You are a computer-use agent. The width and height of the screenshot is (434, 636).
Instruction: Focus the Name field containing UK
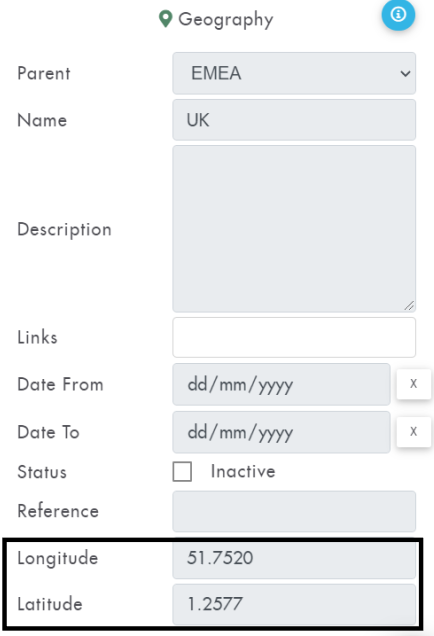pyautogui.click(x=294, y=120)
